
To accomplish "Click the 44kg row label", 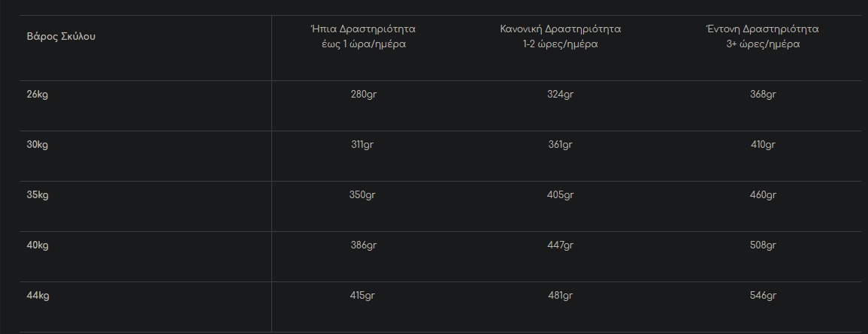I will tap(38, 296).
